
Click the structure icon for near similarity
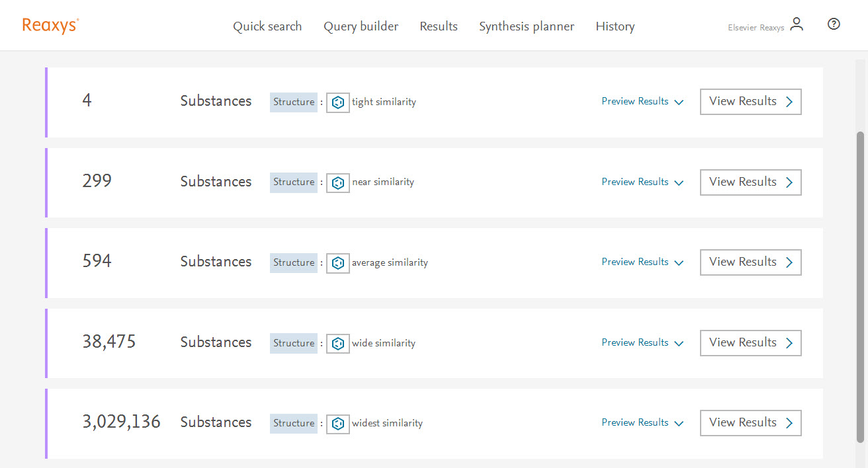point(337,182)
